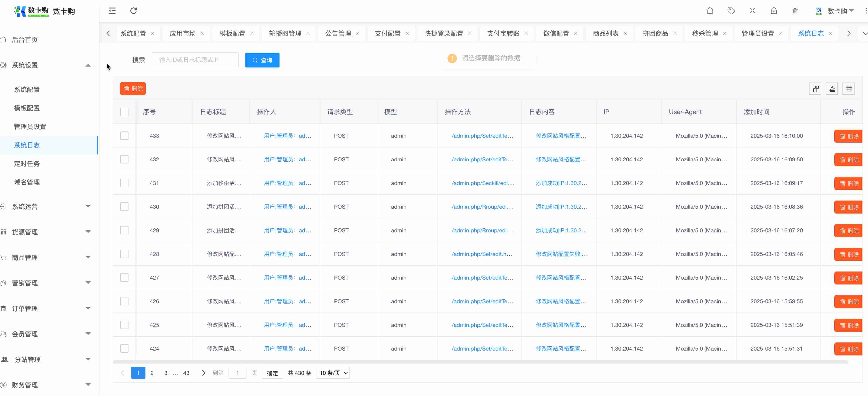Image resolution: width=868 pixels, height=396 pixels.
Task: Tick the checkbox for log row 428
Action: [124, 254]
